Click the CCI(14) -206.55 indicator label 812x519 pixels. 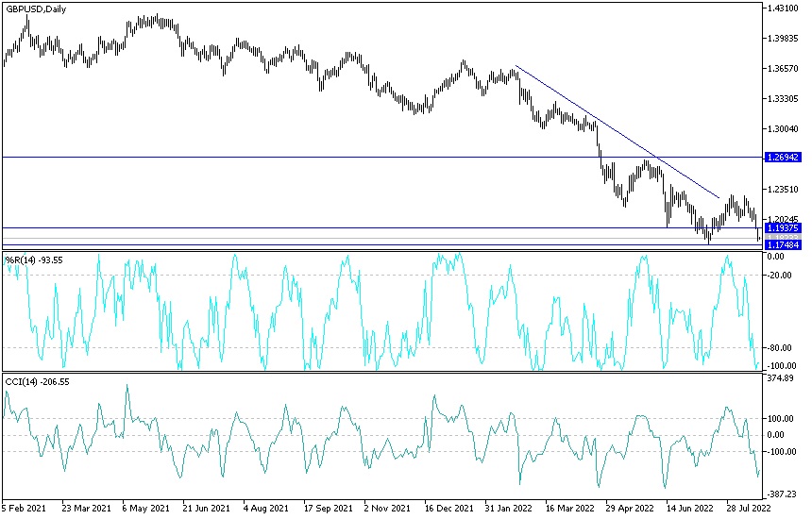tap(37, 382)
